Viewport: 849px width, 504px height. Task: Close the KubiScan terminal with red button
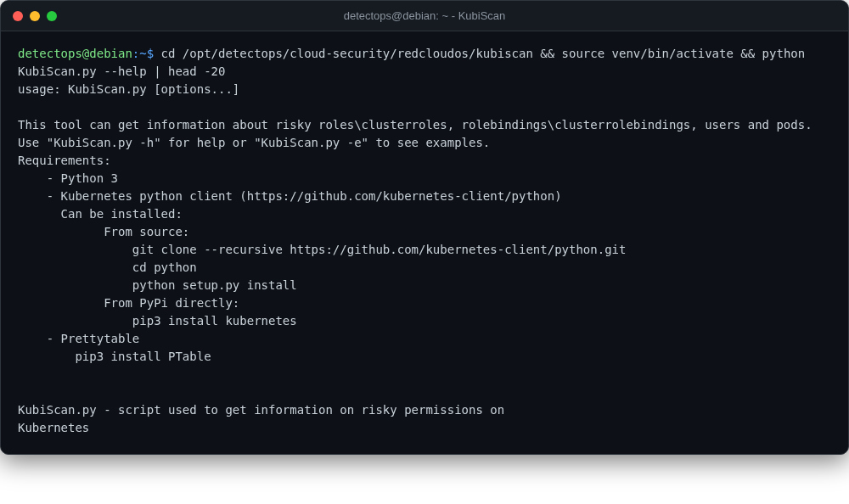click(18, 16)
